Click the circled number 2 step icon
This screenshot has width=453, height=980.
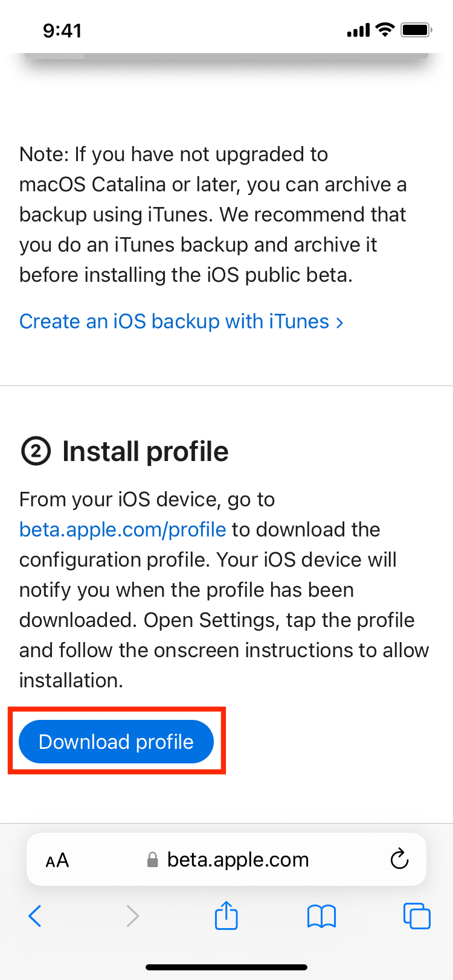36,451
